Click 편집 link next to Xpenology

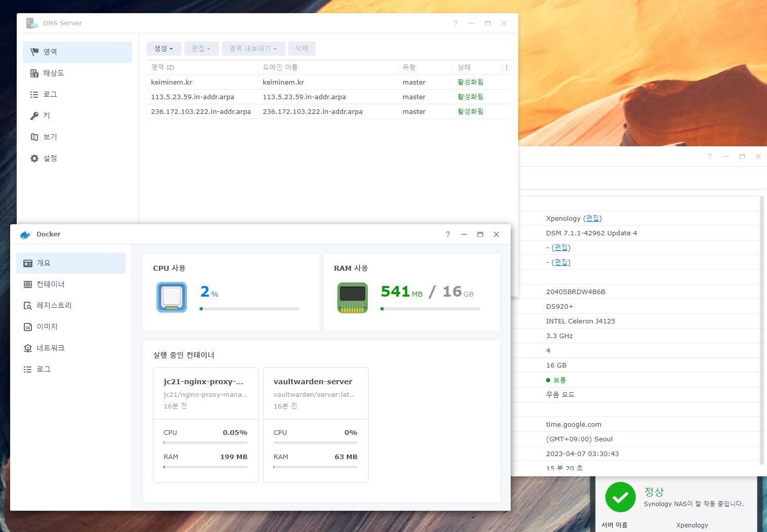(592, 219)
